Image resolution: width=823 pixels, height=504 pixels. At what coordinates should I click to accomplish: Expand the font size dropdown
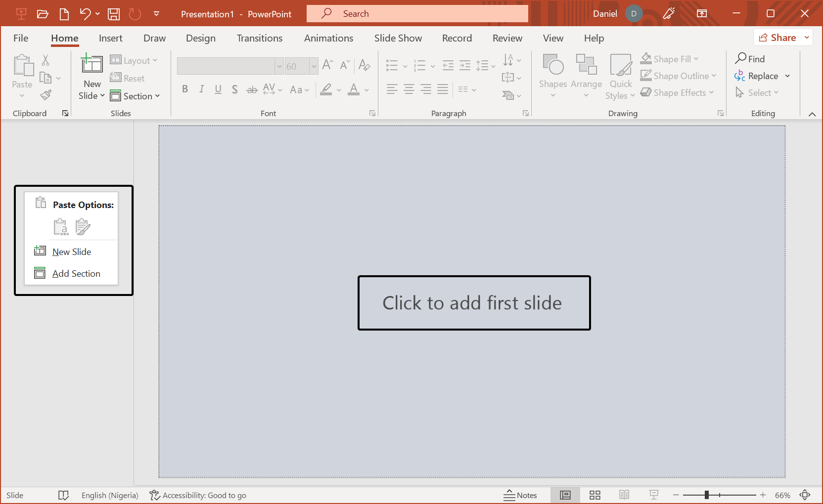(x=315, y=66)
